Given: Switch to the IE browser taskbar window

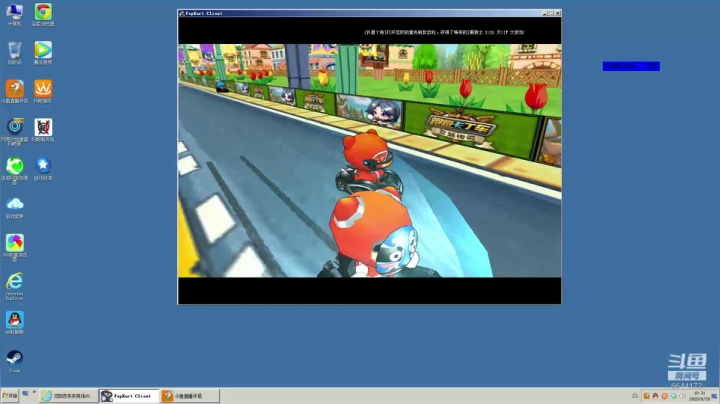Looking at the screenshot, I should (x=68, y=396).
